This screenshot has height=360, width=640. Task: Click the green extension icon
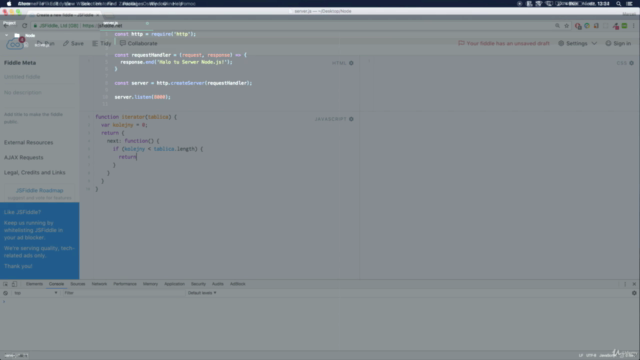(624, 26)
